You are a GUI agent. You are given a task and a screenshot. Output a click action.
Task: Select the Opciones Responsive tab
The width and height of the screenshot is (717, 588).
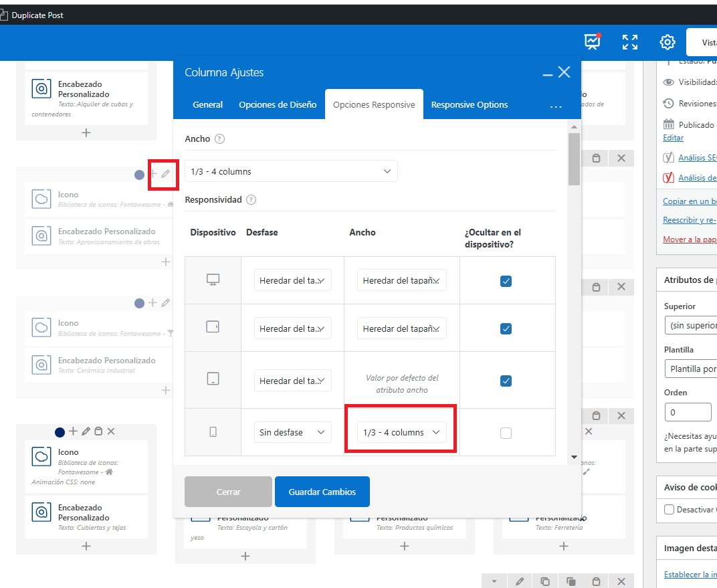374,105
